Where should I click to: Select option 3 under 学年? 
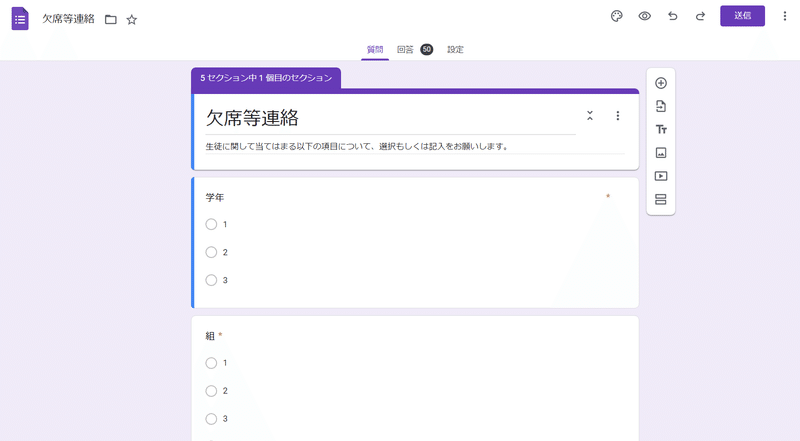211,280
